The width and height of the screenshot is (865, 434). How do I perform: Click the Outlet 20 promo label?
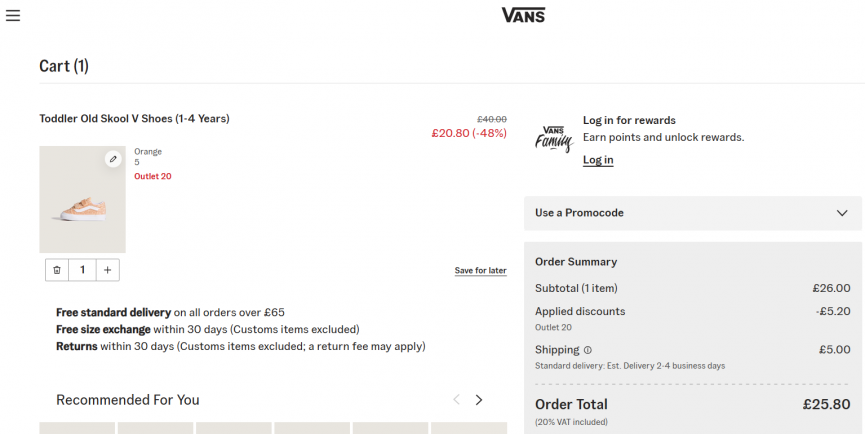[153, 176]
